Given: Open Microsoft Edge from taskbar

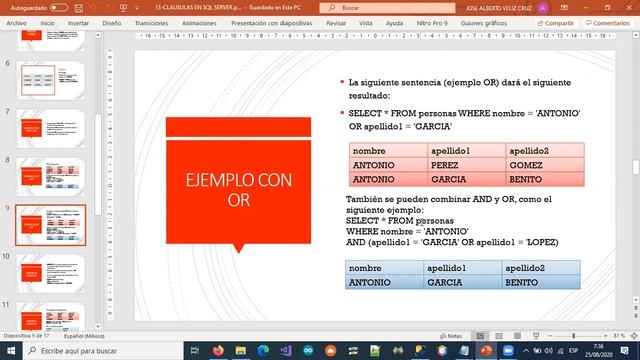Looking at the screenshot, I should [x=263, y=351].
